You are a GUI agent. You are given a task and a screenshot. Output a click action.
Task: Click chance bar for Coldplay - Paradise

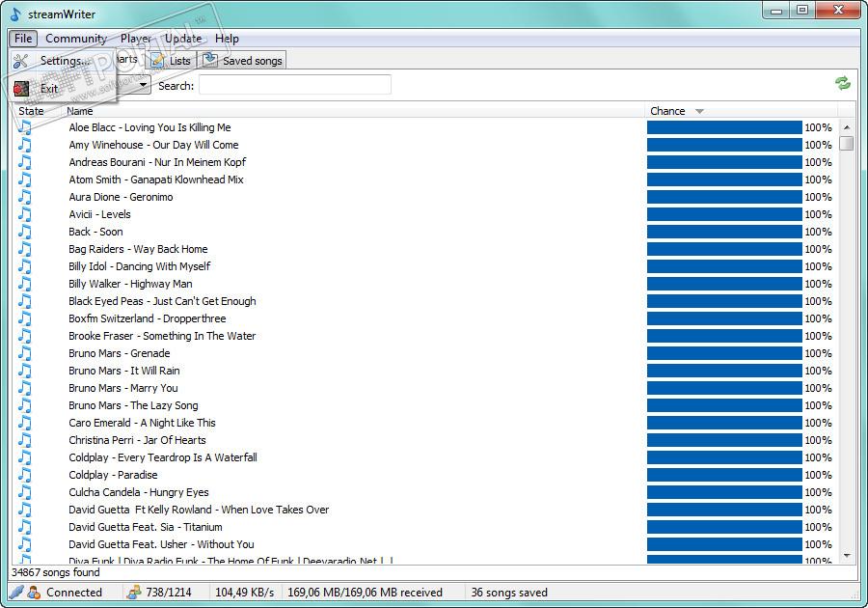coord(724,475)
